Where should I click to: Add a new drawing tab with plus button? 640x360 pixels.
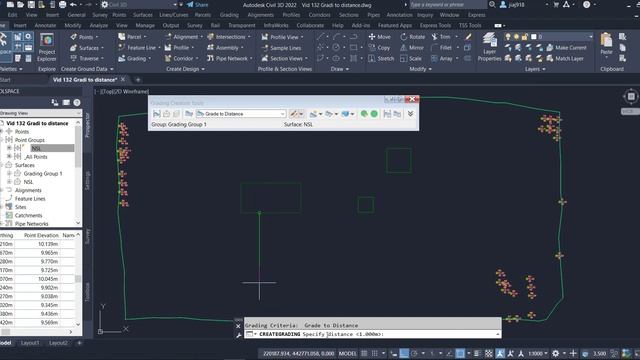pos(138,80)
